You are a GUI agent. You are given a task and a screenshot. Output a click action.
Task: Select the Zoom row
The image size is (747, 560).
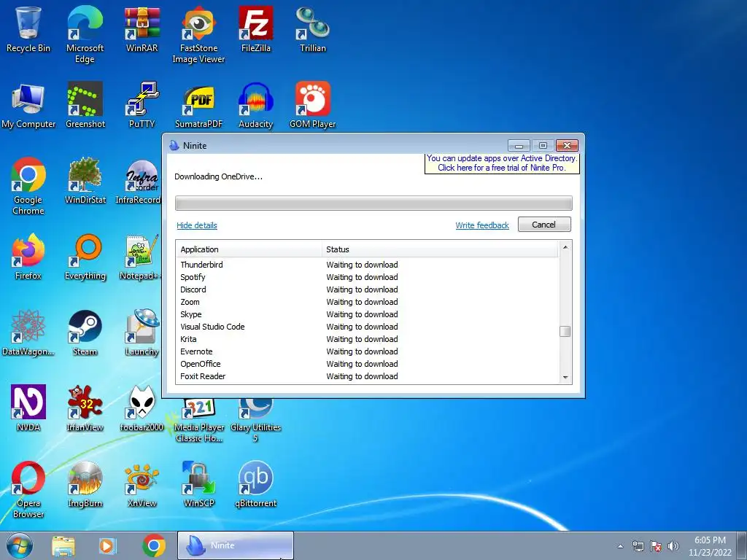[x=367, y=302]
